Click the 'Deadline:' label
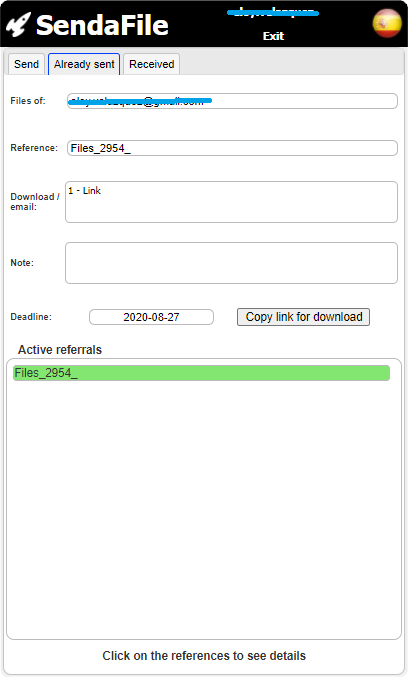This screenshot has width=408, height=677. click(x=31, y=316)
